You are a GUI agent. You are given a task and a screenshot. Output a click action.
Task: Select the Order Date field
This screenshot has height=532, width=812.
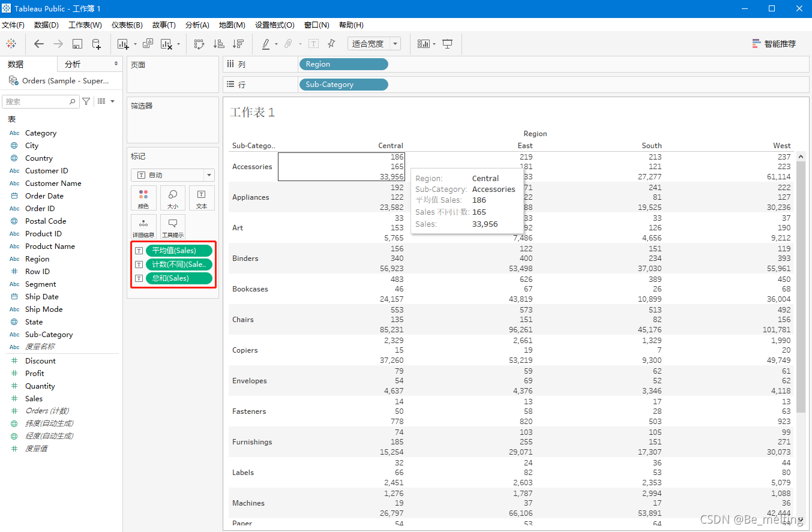pos(44,196)
